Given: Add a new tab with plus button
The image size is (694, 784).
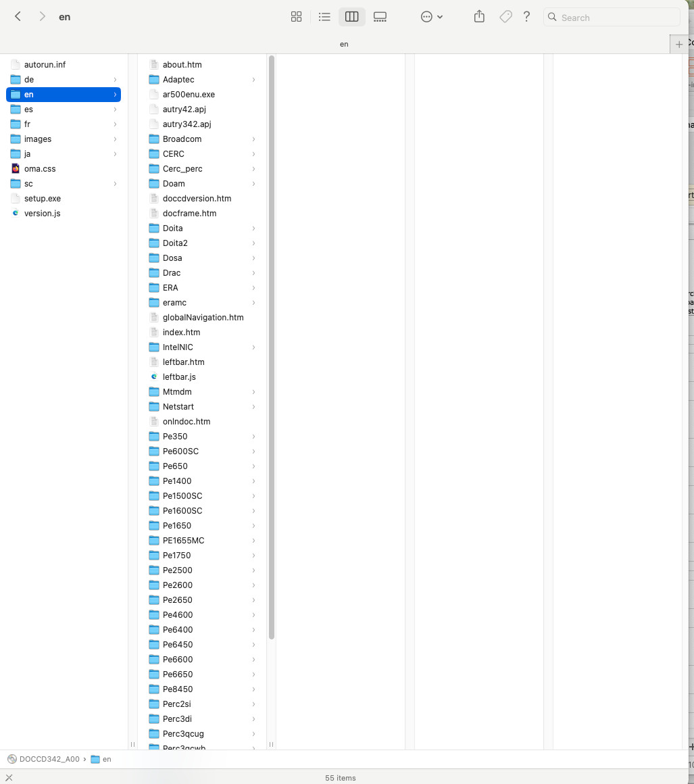Looking at the screenshot, I should pos(679,45).
